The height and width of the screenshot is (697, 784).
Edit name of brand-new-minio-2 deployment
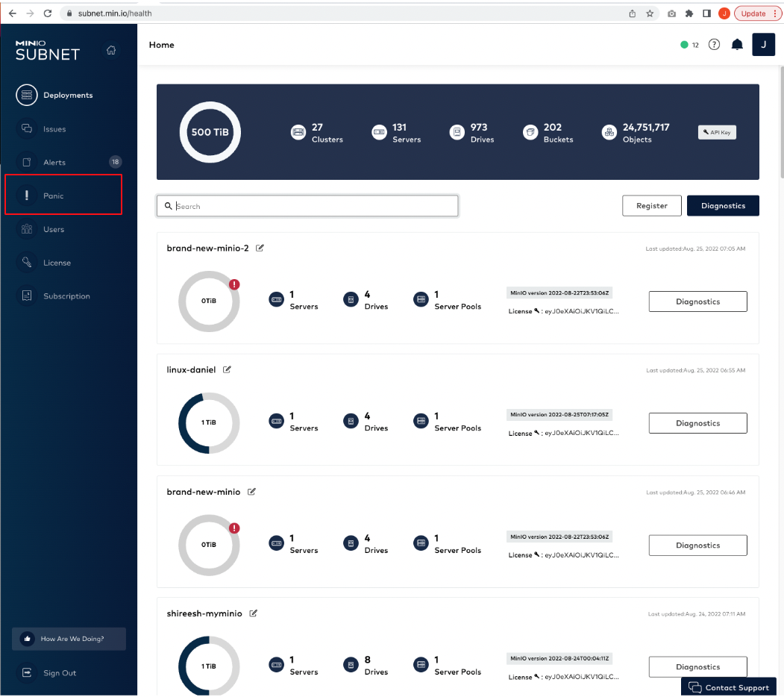pyautogui.click(x=260, y=248)
